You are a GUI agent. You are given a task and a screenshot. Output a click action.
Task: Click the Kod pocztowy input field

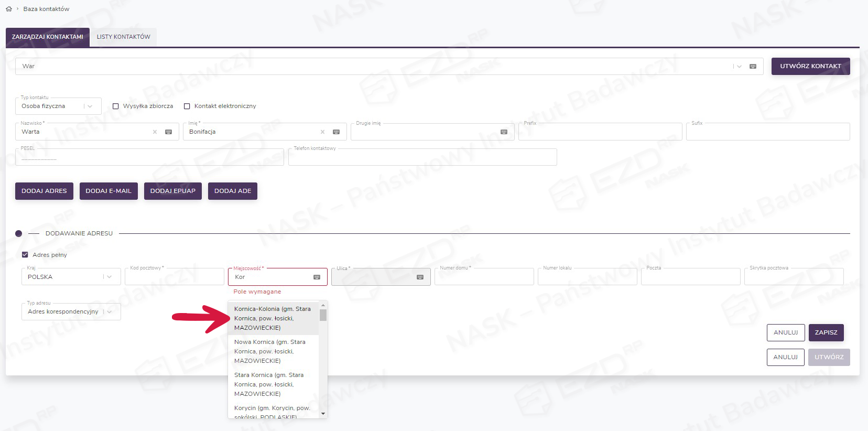coord(174,277)
